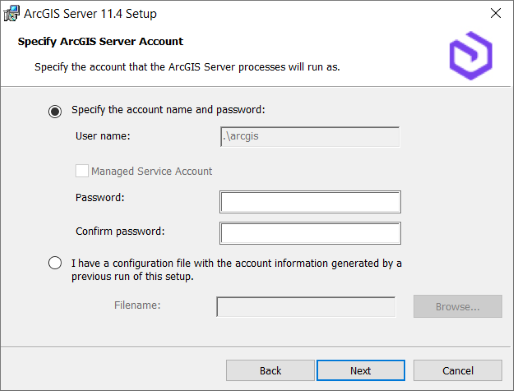
Task: Click the 'Specify ArcGIS Server Account' heading
Action: point(100,41)
